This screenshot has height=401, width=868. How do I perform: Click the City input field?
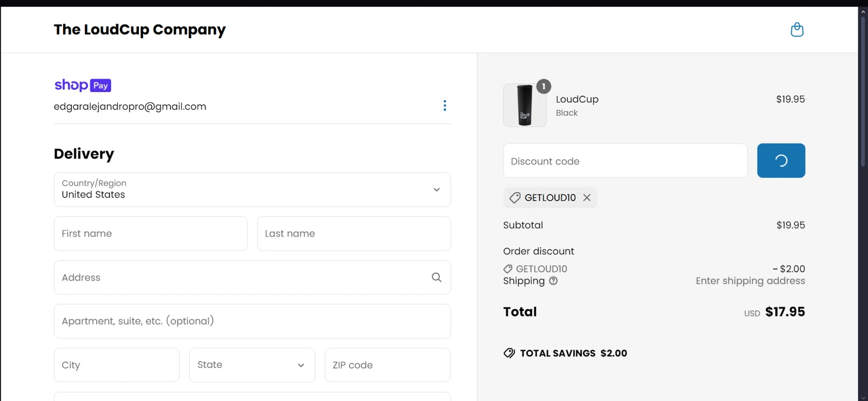click(117, 365)
